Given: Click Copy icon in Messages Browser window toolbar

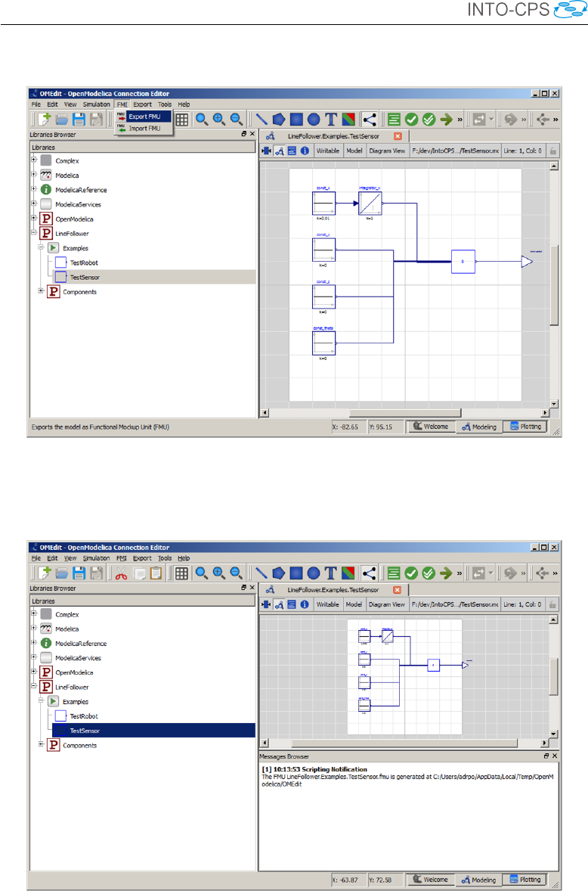Looking at the screenshot, I should (x=139, y=573).
